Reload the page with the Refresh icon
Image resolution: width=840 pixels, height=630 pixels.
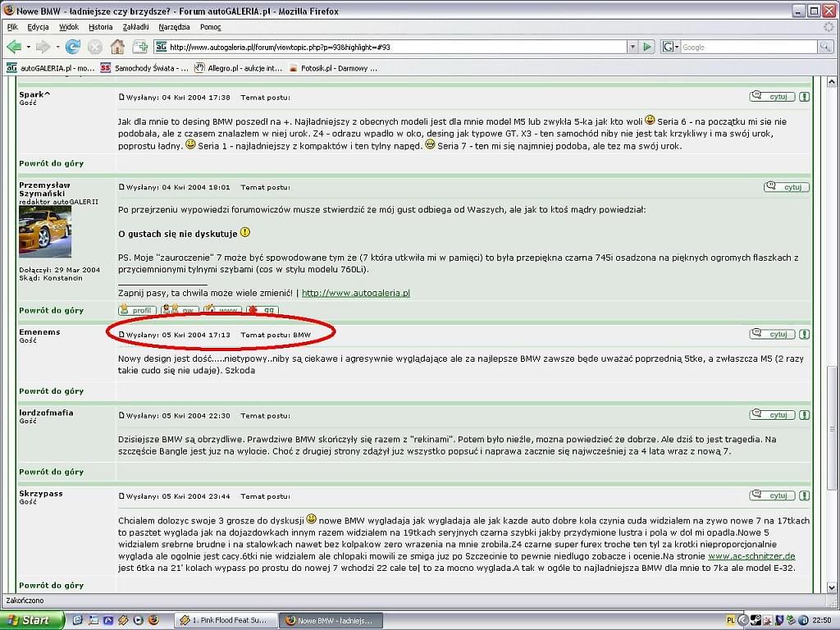click(x=73, y=47)
